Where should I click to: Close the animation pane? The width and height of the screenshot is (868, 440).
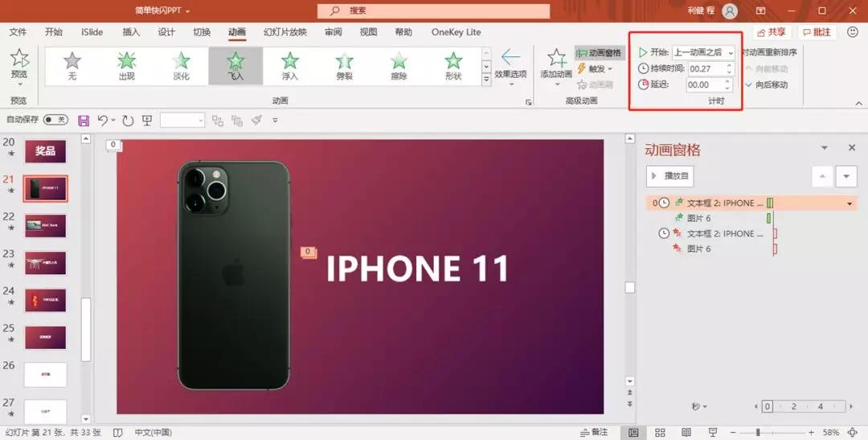click(852, 147)
